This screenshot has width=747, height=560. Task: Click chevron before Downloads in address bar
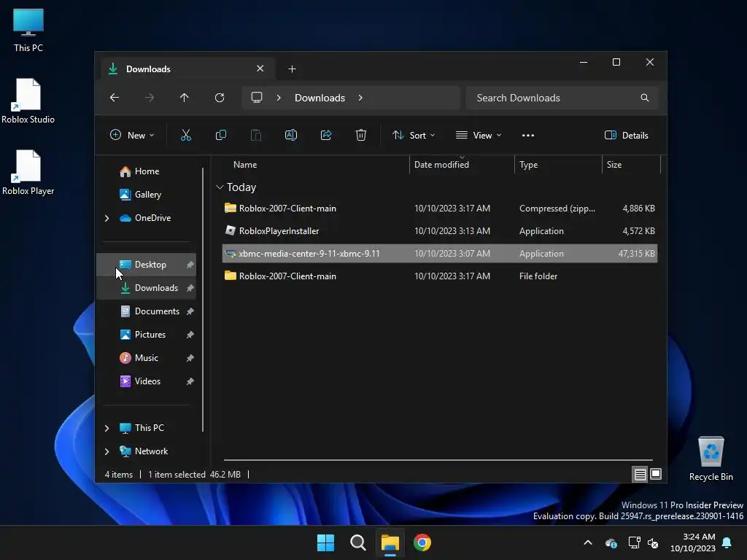click(279, 98)
